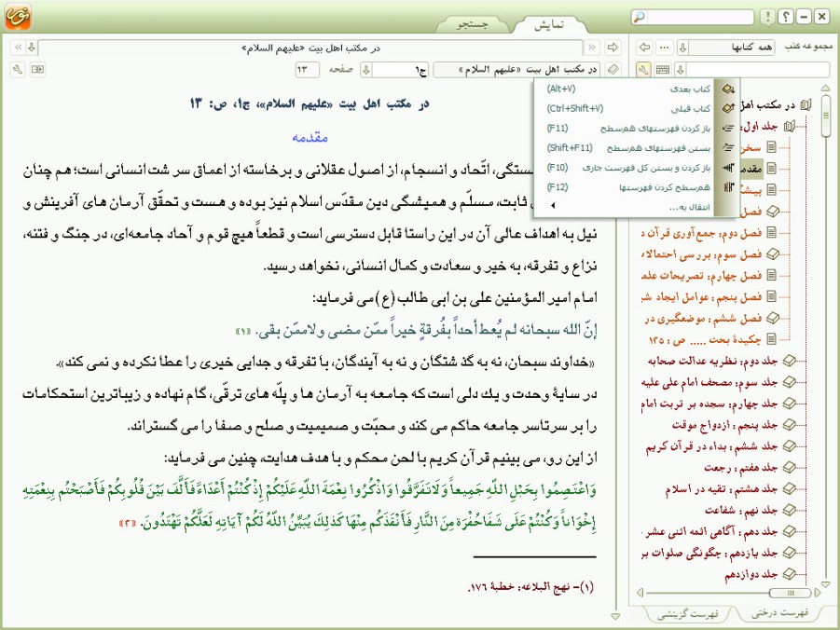Click the double chevron at the title bar's left end
The image size is (840, 630).
point(19,48)
